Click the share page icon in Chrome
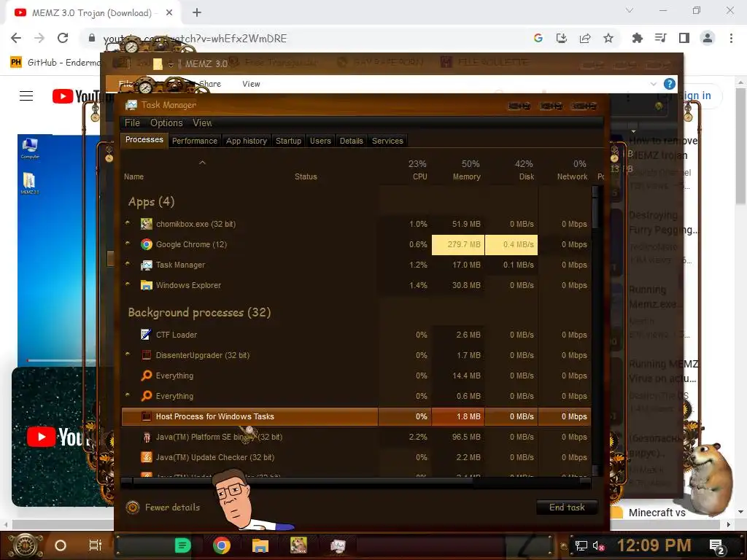The width and height of the screenshot is (747, 560). tap(585, 38)
